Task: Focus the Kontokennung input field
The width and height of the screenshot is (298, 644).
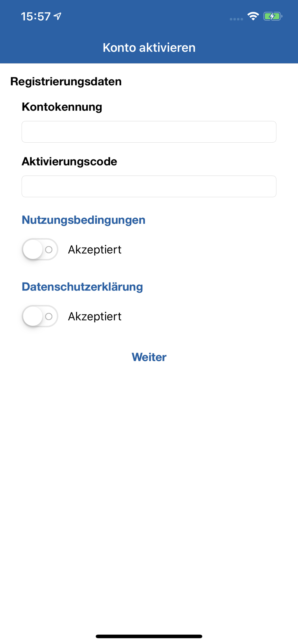Action: 149,132
